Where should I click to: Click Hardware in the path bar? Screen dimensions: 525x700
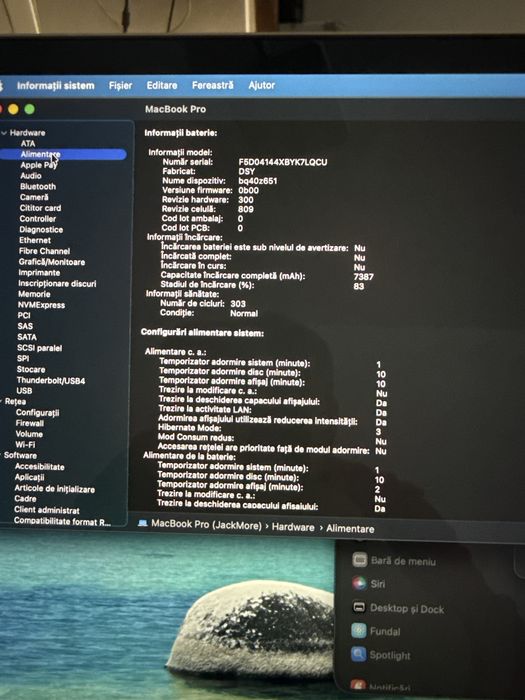coord(293,527)
